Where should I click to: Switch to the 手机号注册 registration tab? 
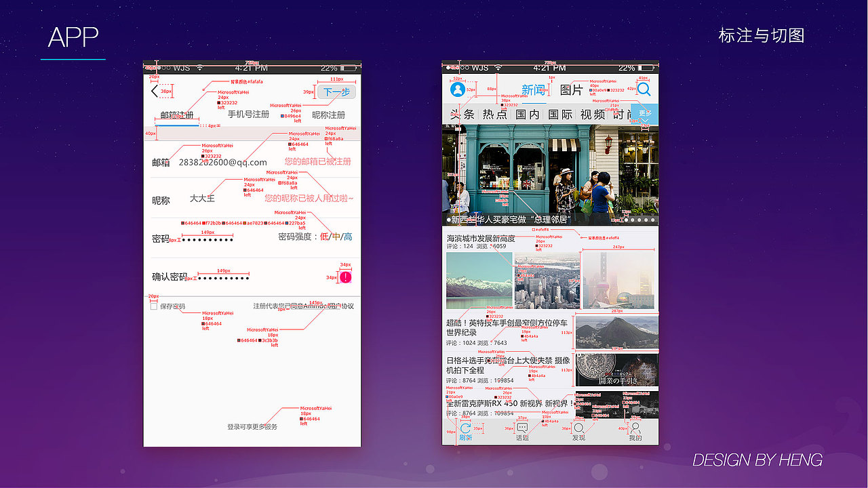click(248, 115)
